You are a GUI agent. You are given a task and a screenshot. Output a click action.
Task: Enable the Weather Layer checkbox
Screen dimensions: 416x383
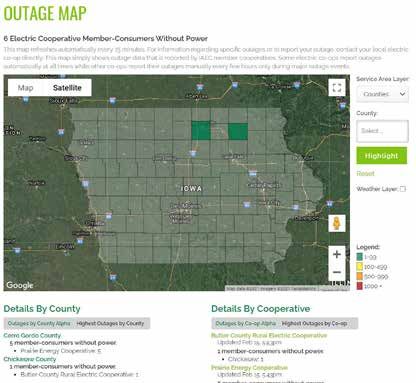pos(403,189)
